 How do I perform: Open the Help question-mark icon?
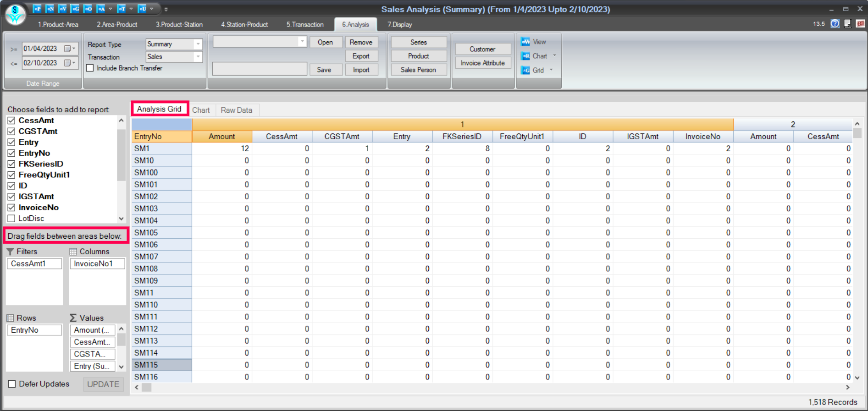click(x=835, y=24)
